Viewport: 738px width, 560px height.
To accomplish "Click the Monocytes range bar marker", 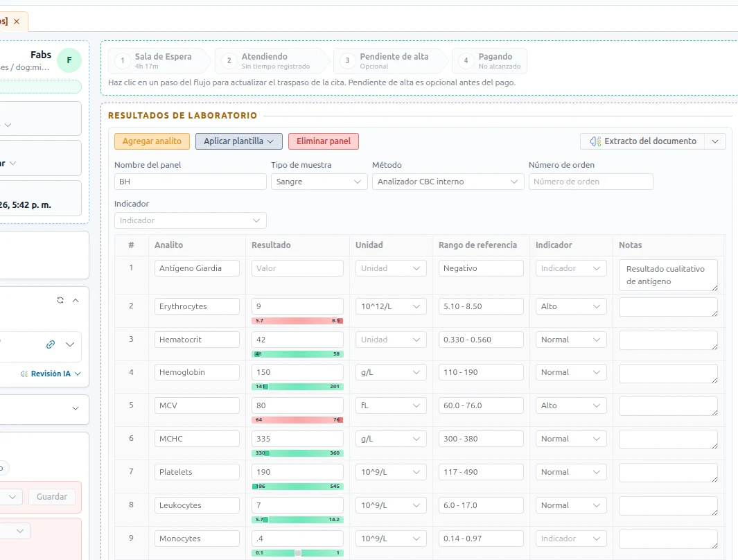I will pos(298,553).
